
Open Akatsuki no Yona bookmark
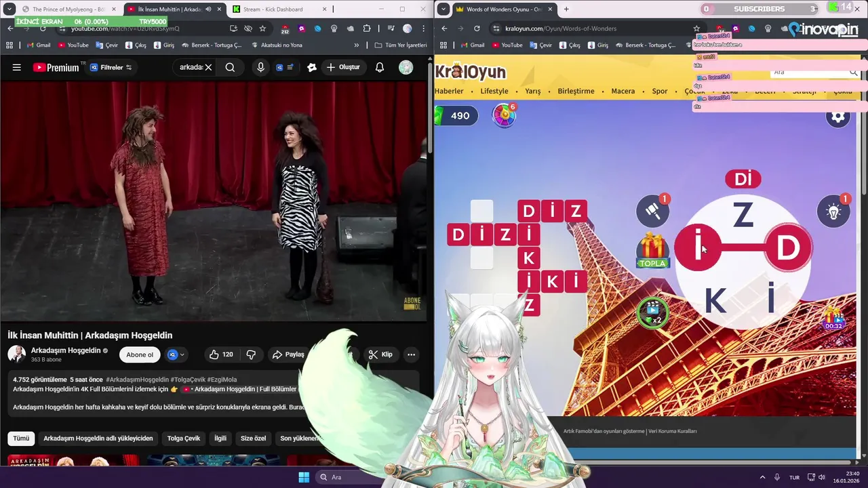[x=277, y=45]
